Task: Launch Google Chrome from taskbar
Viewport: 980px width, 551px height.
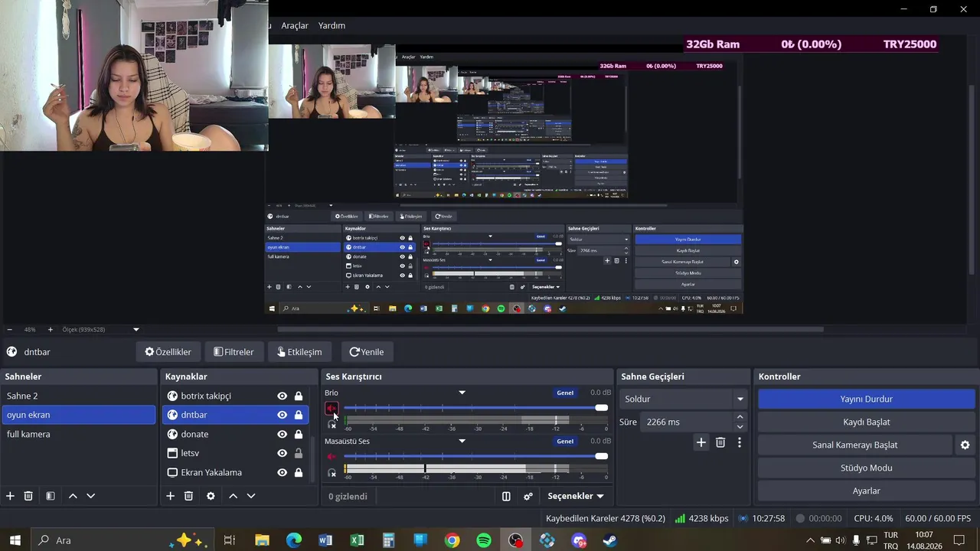Action: pyautogui.click(x=452, y=540)
